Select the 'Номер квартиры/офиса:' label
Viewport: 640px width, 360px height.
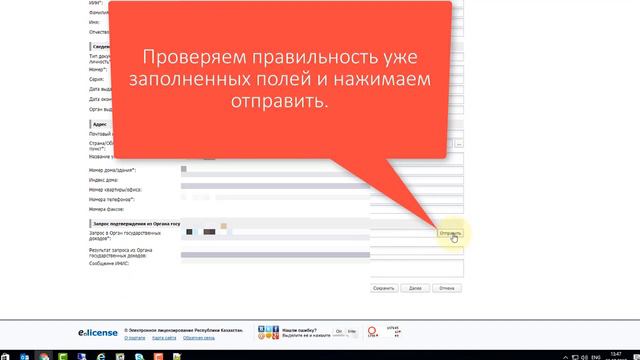(115, 190)
